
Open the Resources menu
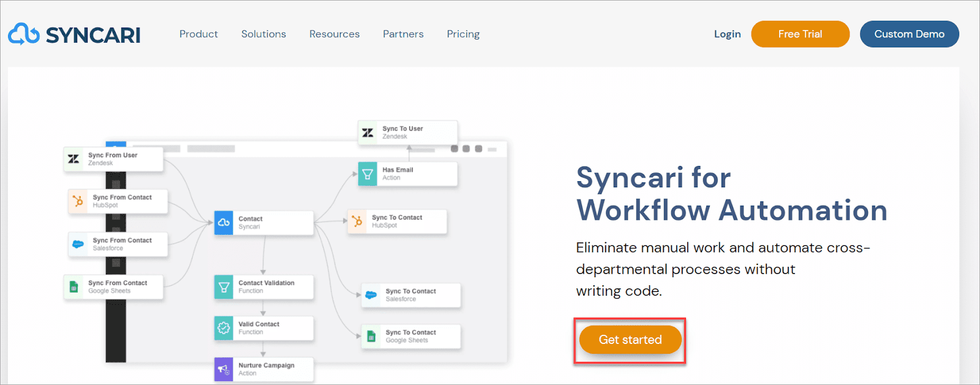334,34
